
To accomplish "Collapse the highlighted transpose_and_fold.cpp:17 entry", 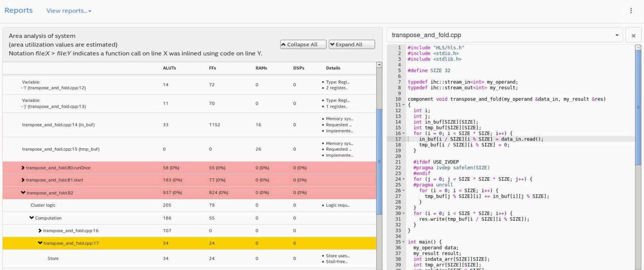I will click(x=40, y=243).
